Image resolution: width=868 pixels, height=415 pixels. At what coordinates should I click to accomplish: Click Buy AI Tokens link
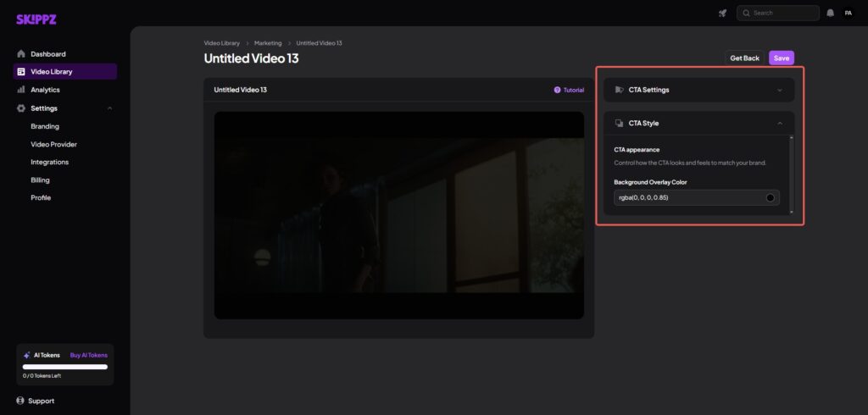coord(88,355)
